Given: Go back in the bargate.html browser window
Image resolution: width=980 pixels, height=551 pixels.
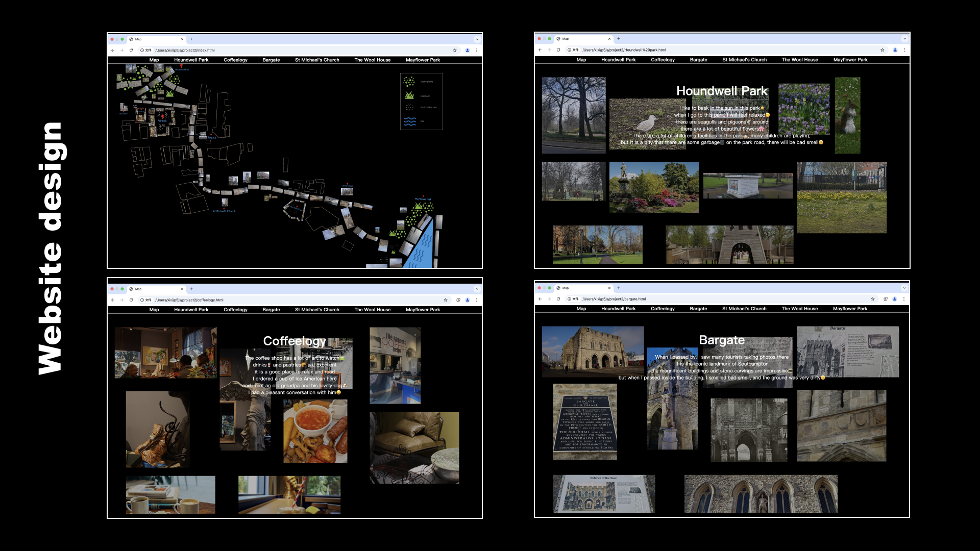Looking at the screenshot, I should (540, 299).
